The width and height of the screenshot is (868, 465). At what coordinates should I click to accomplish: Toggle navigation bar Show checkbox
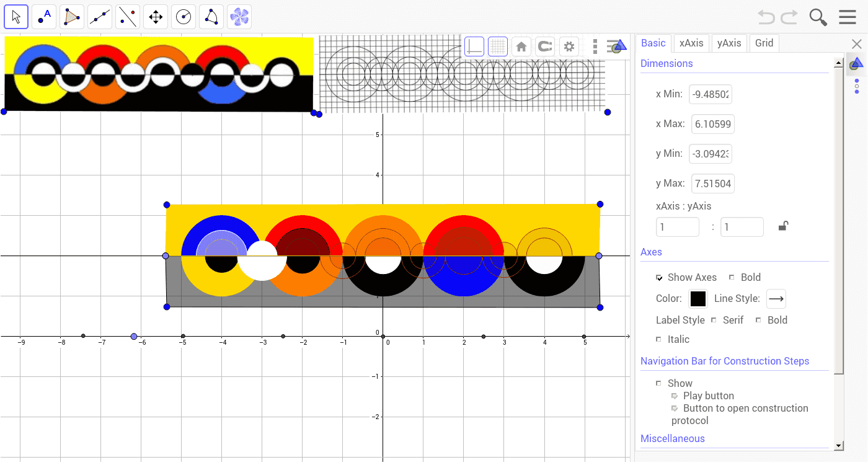point(658,383)
